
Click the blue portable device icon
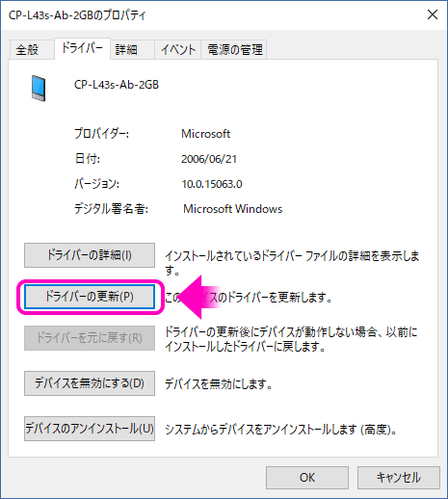(x=39, y=89)
